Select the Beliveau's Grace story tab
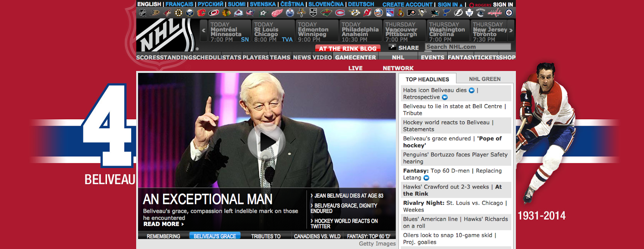Screen dimensions: 644x249 [x=215, y=236]
